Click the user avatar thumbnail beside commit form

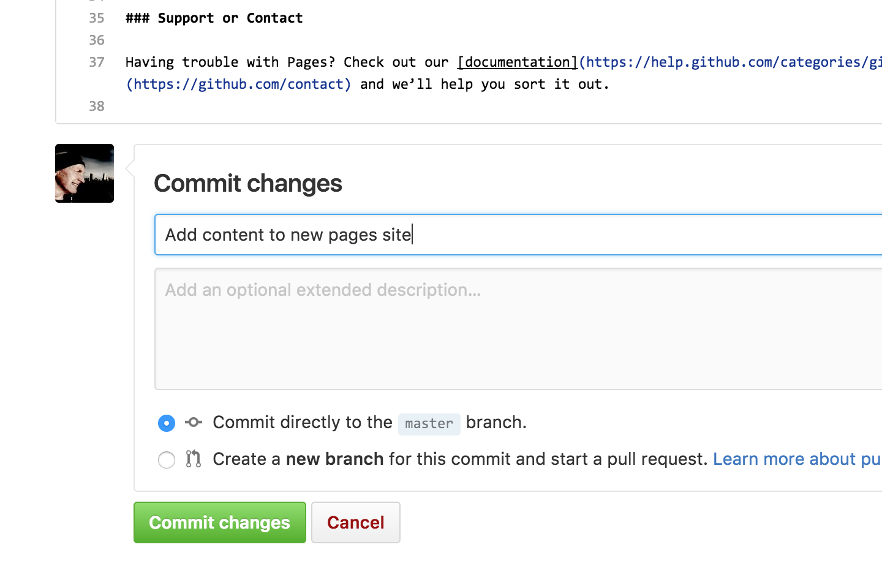coord(84,173)
